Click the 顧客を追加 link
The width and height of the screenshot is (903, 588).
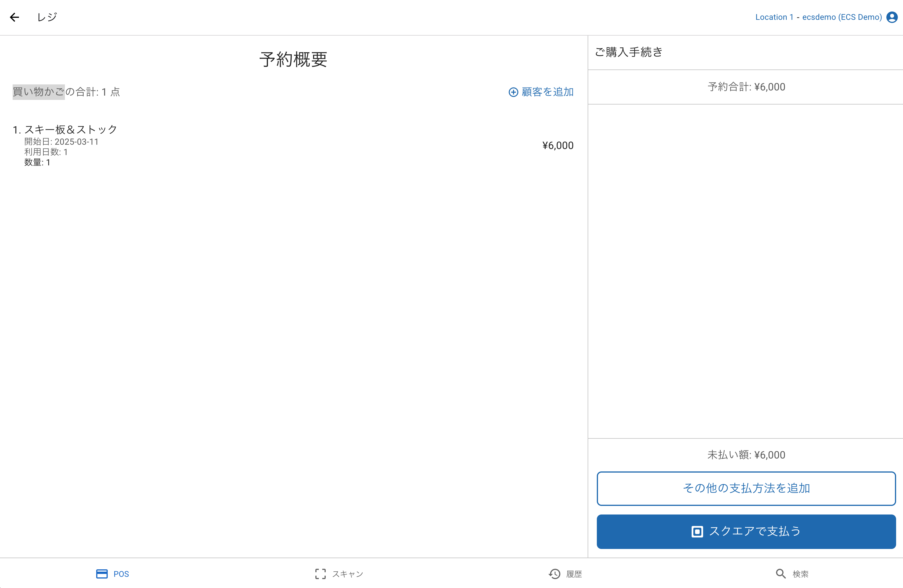pos(547,92)
